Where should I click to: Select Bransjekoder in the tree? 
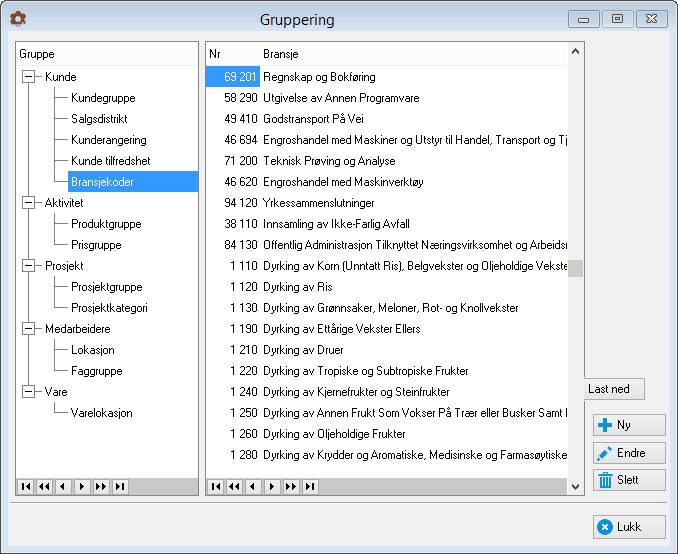(x=133, y=182)
